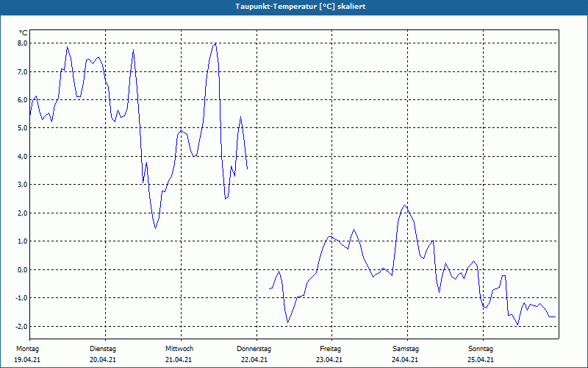Select the Donnerstag day label

click(x=254, y=349)
